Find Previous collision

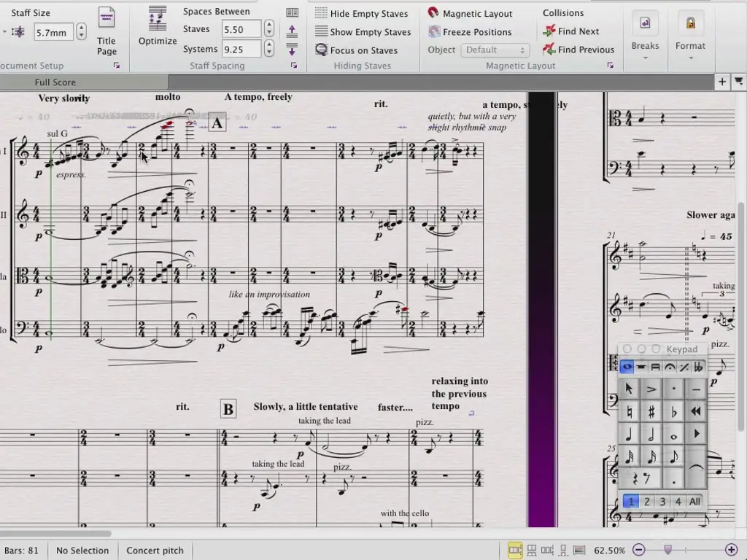pos(578,50)
